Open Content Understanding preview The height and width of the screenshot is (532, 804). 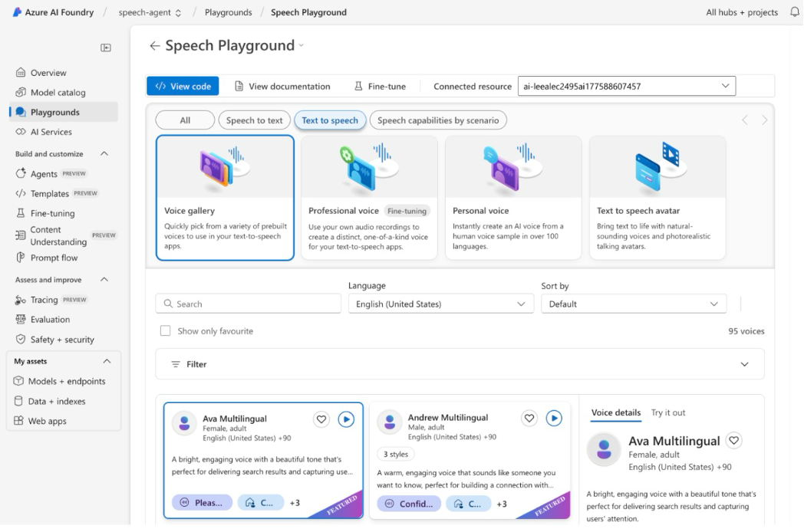(x=66, y=236)
